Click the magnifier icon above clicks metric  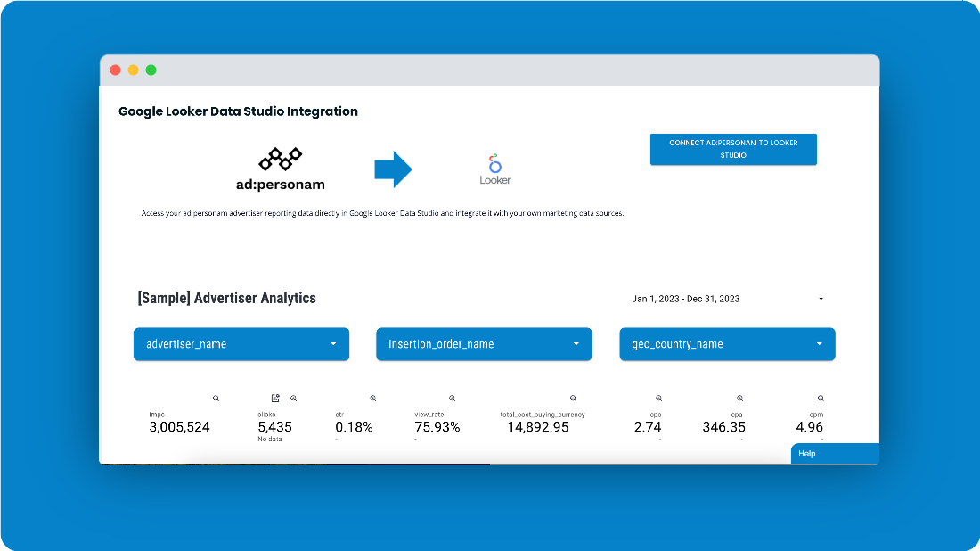click(293, 399)
